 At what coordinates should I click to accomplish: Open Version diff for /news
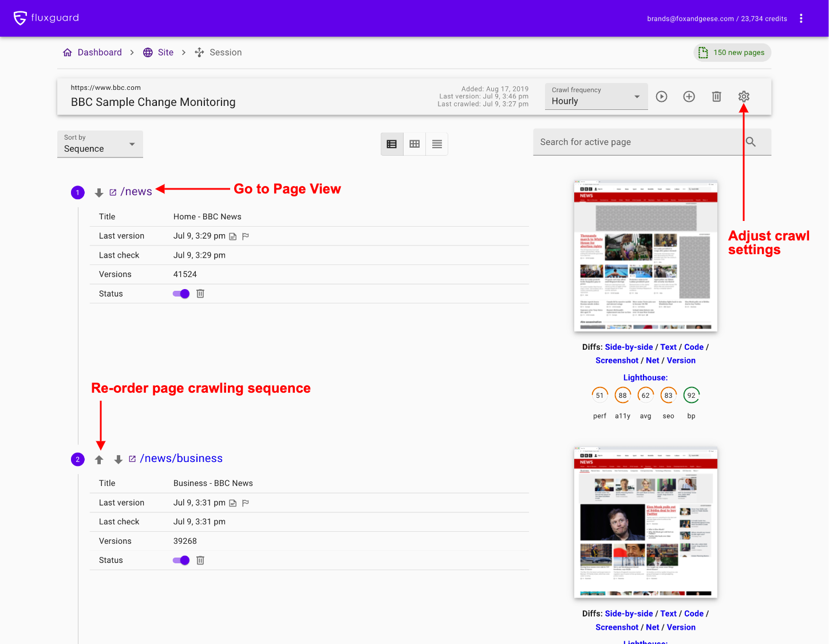(x=681, y=361)
